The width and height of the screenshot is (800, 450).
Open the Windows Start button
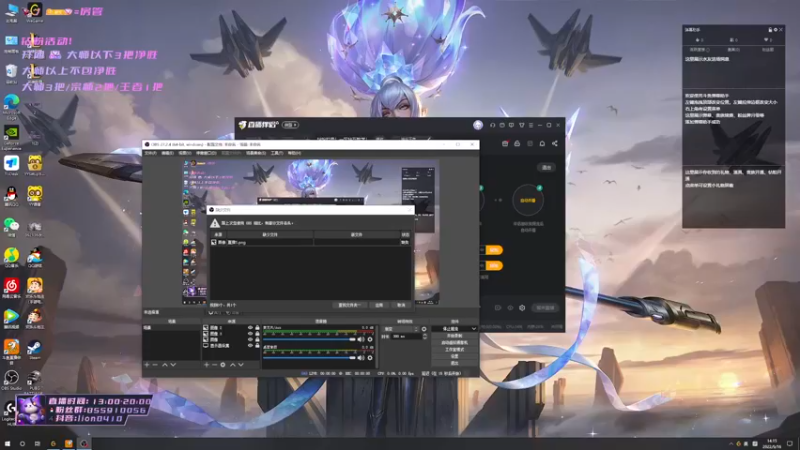[7, 444]
